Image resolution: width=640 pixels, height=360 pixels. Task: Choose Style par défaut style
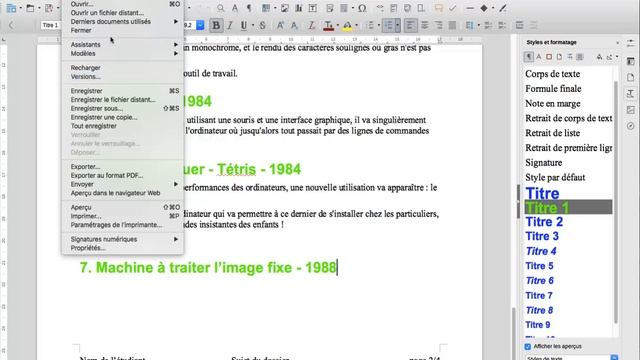(x=555, y=178)
